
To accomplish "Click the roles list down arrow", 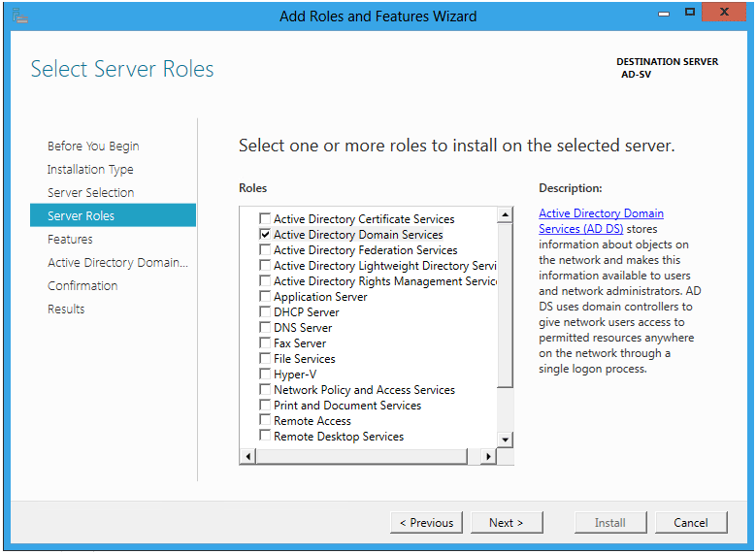I will coord(505,440).
